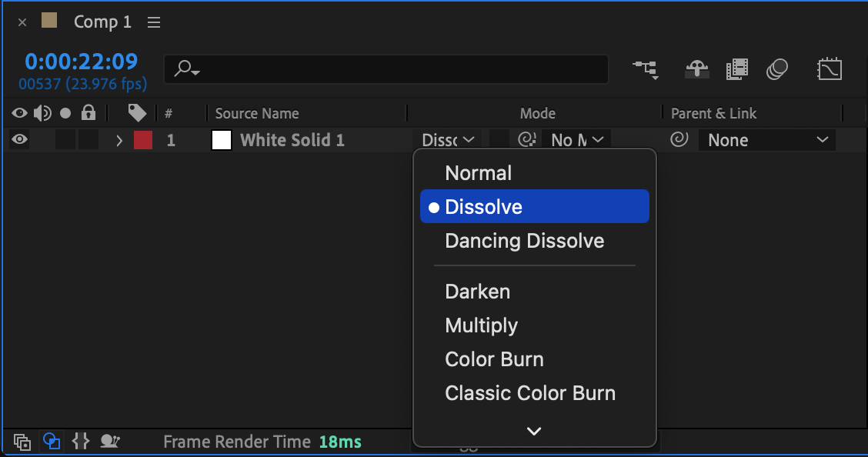Click the parent pick whip spiral
The width and height of the screenshot is (868, 457).
(x=679, y=140)
